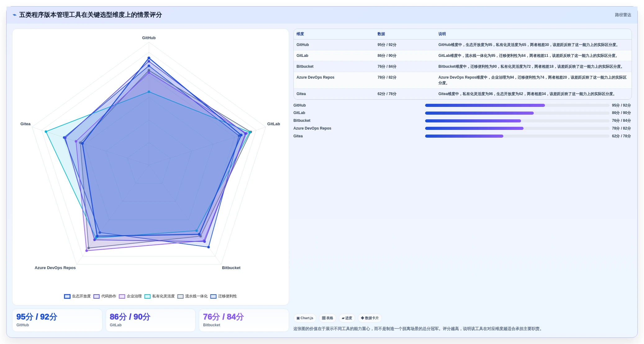Select the Bitbucket table row name

coord(305,67)
